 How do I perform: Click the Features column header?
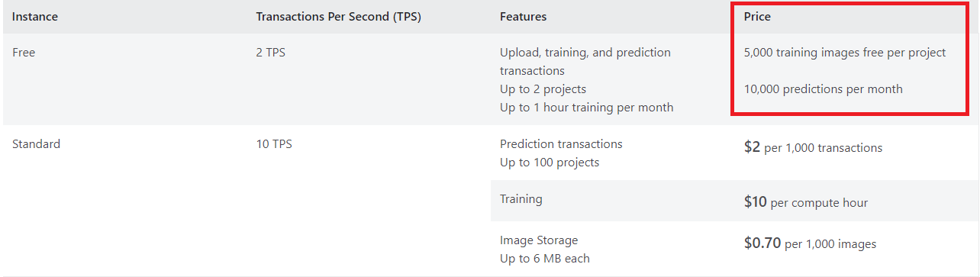pyautogui.click(x=523, y=16)
